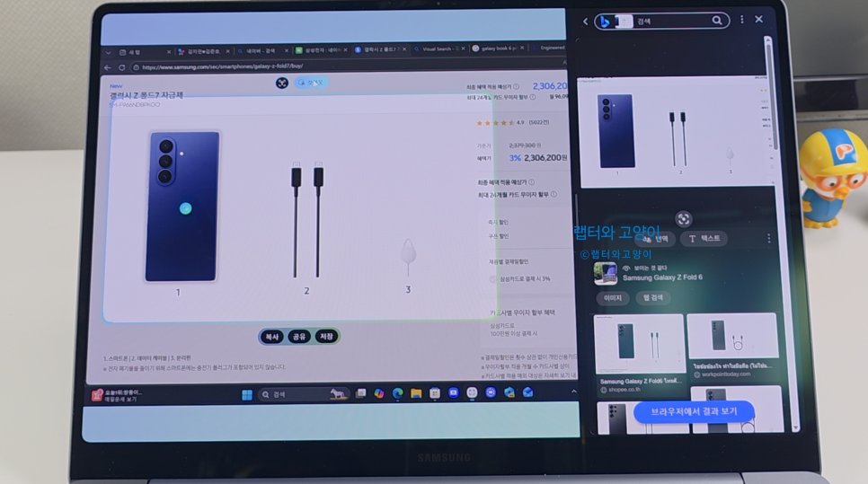Click the Edge-with-document taskbar icon
This screenshot has width=868, height=484.
pos(509,392)
